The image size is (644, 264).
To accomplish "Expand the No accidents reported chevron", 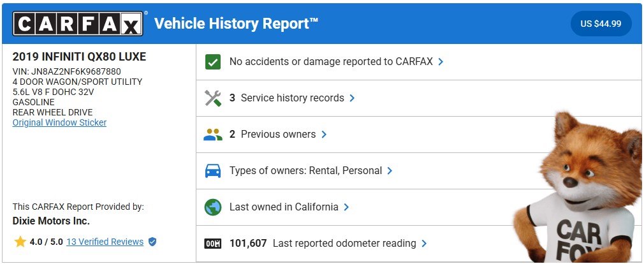I will click(x=441, y=62).
